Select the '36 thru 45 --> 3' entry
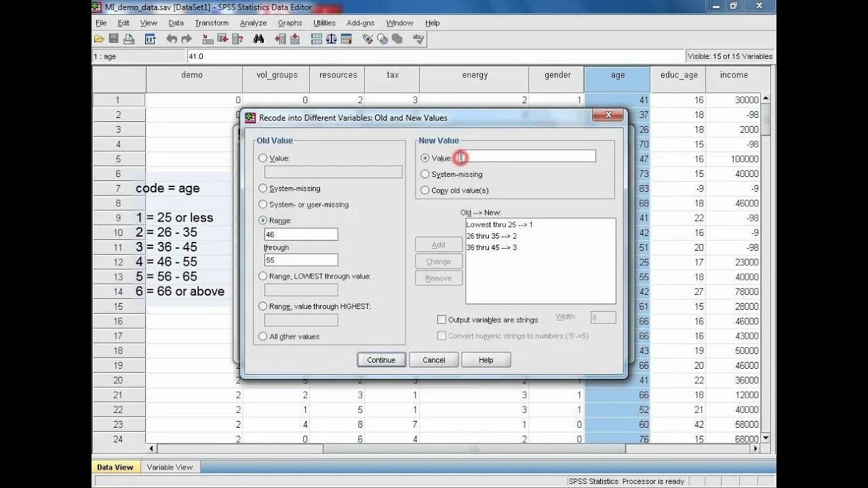This screenshot has width=868, height=488. 492,247
